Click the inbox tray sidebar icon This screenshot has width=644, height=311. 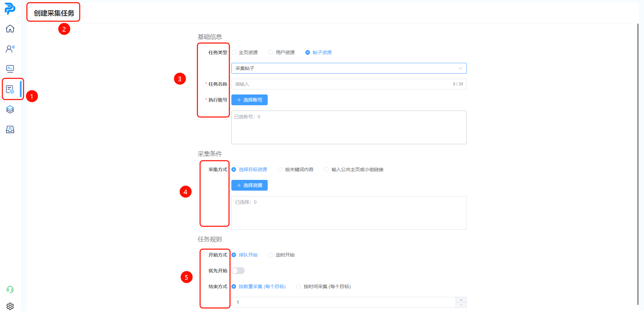coord(10,129)
